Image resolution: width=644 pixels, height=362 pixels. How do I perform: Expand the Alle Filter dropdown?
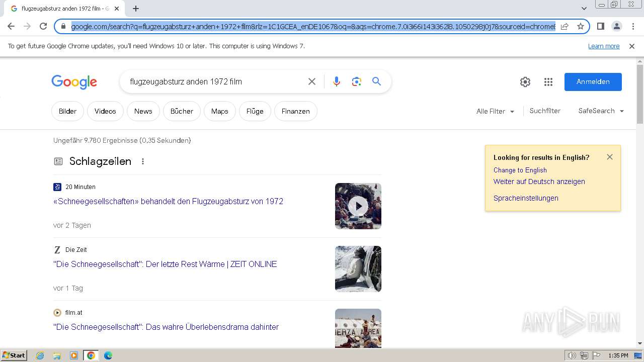495,111
